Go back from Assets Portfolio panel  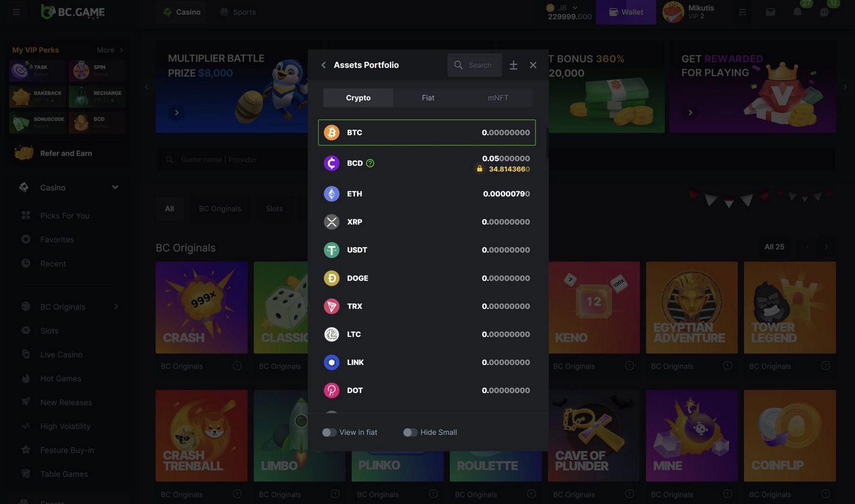[323, 65]
